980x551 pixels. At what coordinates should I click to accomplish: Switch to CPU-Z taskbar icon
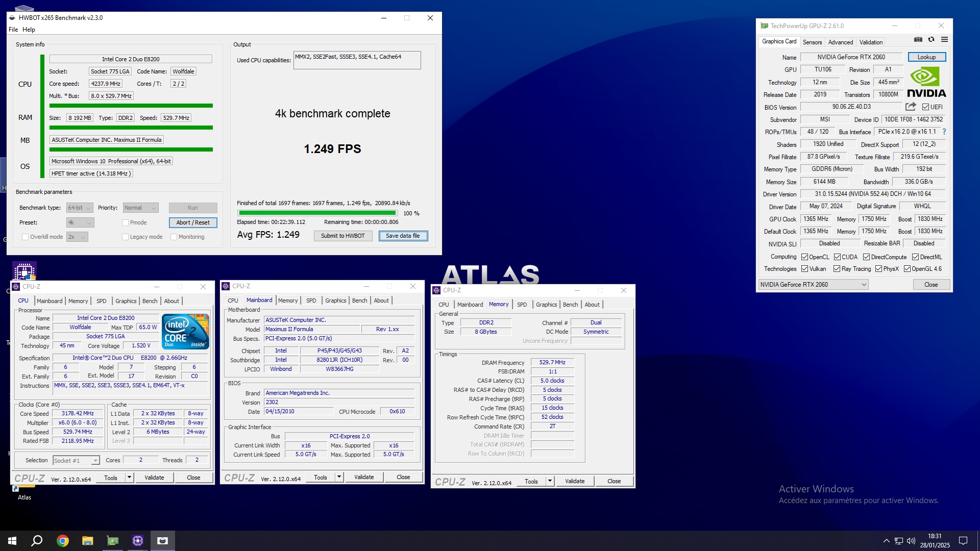(137, 541)
